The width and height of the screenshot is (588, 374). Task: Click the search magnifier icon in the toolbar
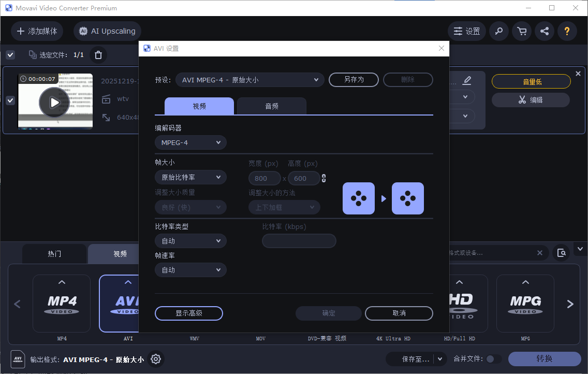click(498, 31)
